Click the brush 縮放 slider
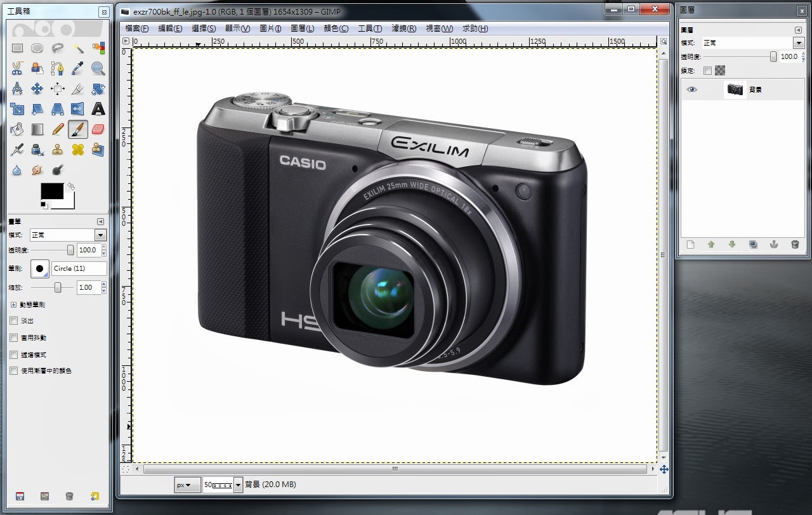 pos(52,287)
